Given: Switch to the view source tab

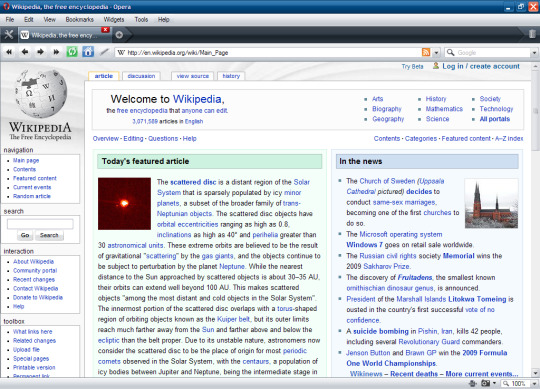Looking at the screenshot, I should pyautogui.click(x=193, y=76).
